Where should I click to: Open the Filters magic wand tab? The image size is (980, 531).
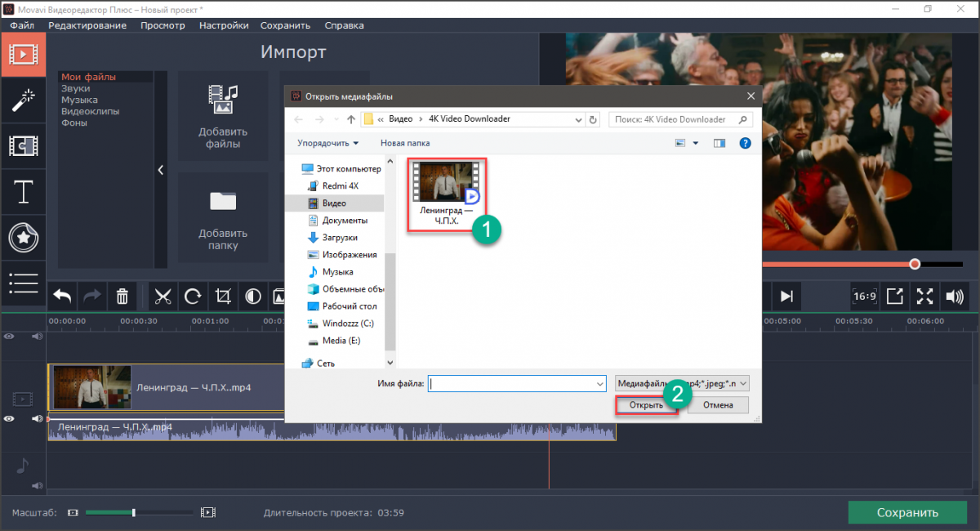[x=23, y=100]
